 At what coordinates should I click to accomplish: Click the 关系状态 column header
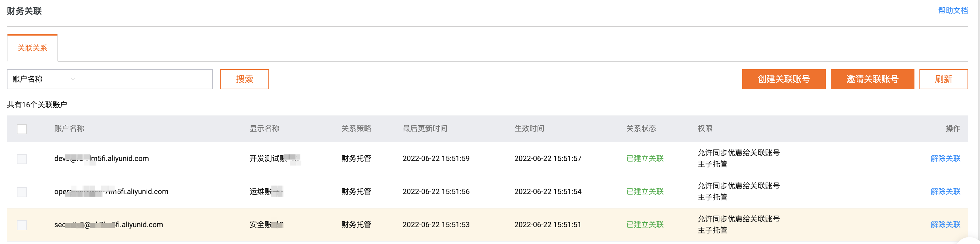tap(641, 129)
